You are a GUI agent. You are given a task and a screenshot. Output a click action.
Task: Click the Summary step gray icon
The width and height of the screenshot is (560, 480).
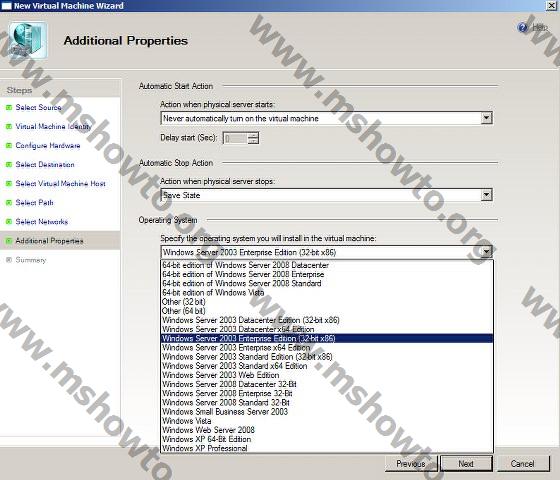point(9,260)
